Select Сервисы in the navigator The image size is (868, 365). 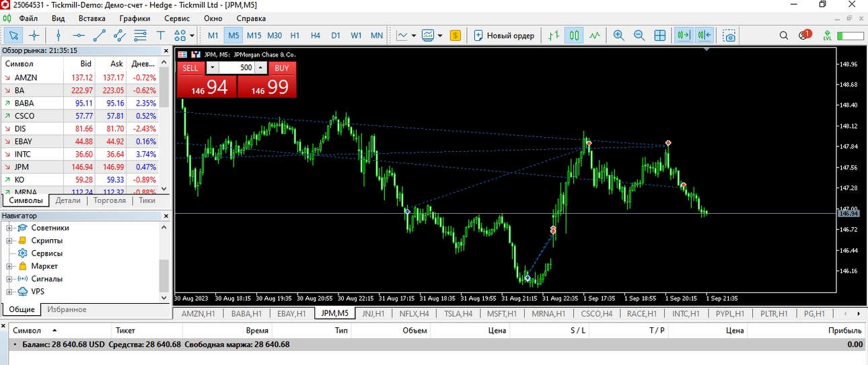click(x=46, y=253)
